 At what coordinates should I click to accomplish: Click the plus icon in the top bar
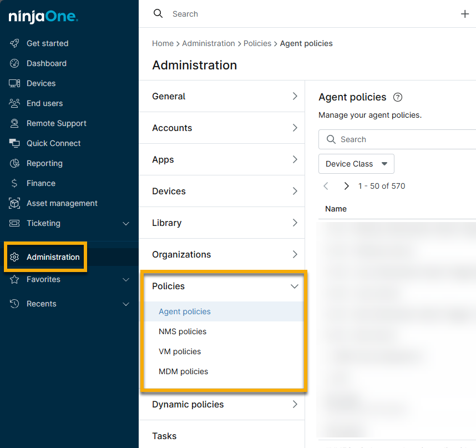(465, 14)
